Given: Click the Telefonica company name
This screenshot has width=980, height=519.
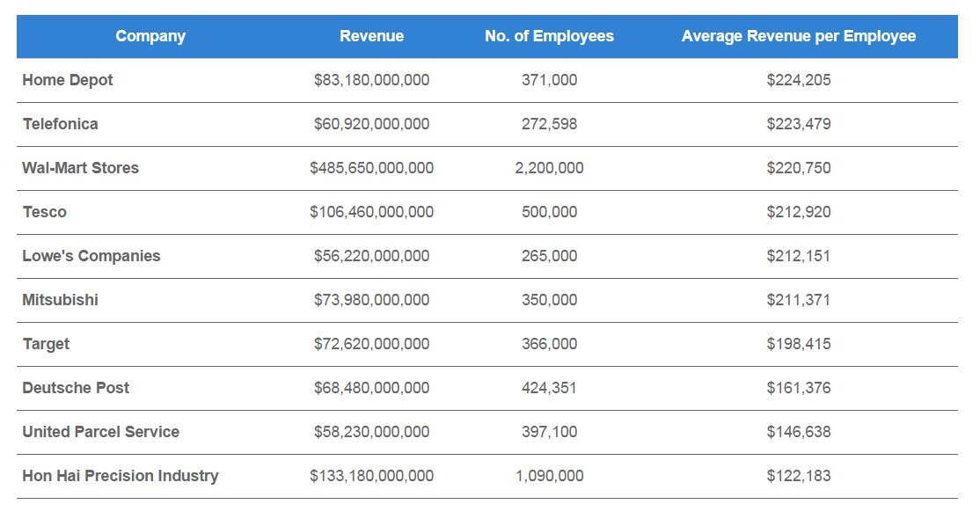Looking at the screenshot, I should [59, 124].
